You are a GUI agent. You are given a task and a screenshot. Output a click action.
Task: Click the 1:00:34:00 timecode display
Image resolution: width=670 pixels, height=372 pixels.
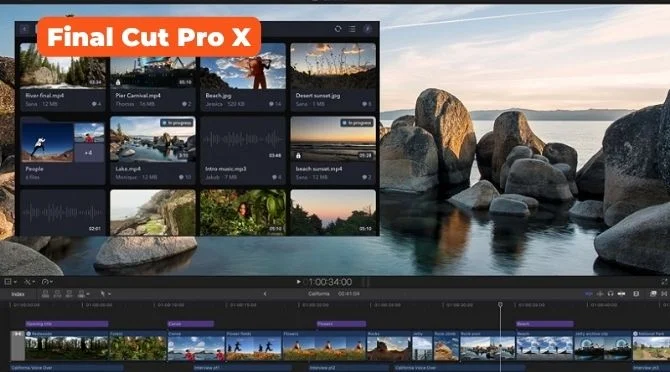[330, 282]
